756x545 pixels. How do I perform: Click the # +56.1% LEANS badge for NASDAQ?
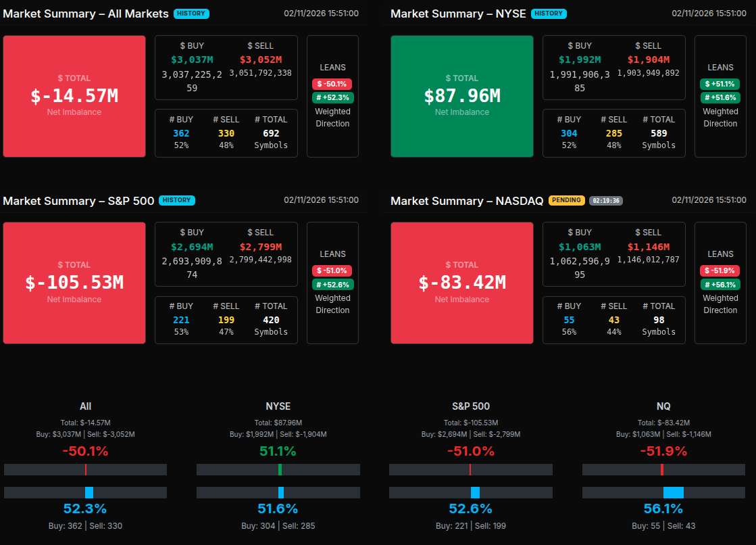(720, 284)
